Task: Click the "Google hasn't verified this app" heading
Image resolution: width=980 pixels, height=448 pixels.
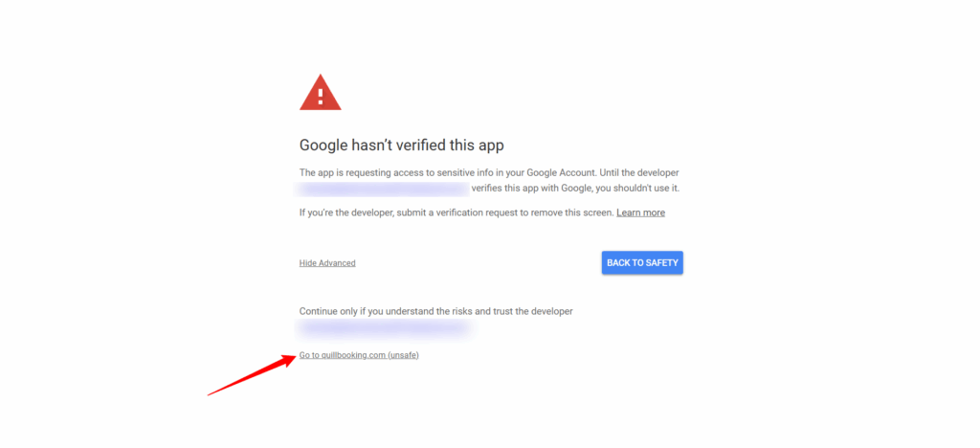Action: pyautogui.click(x=402, y=146)
